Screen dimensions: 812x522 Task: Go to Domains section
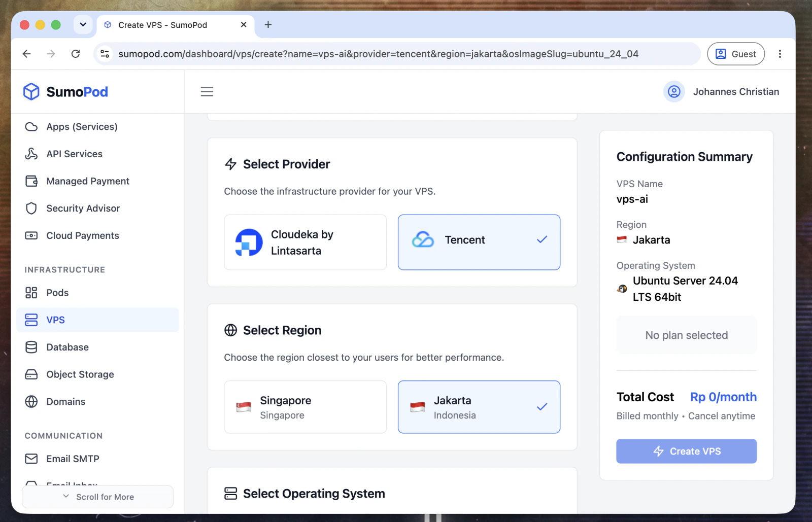tap(97, 402)
